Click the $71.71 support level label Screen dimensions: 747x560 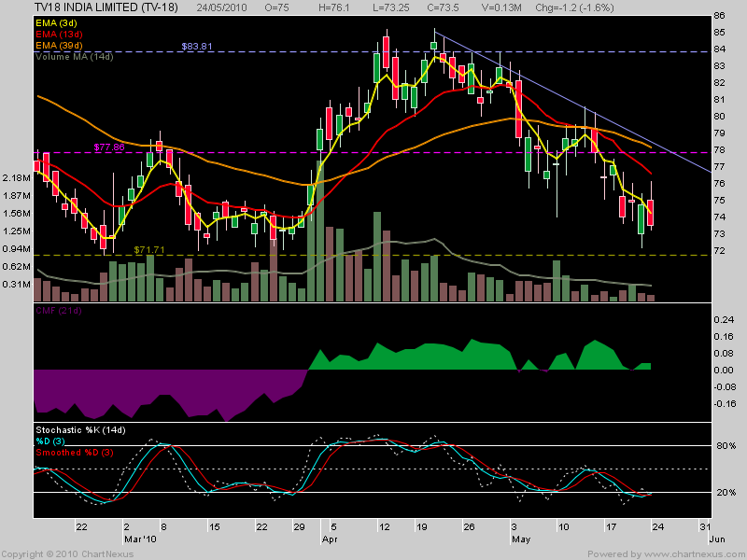point(149,249)
